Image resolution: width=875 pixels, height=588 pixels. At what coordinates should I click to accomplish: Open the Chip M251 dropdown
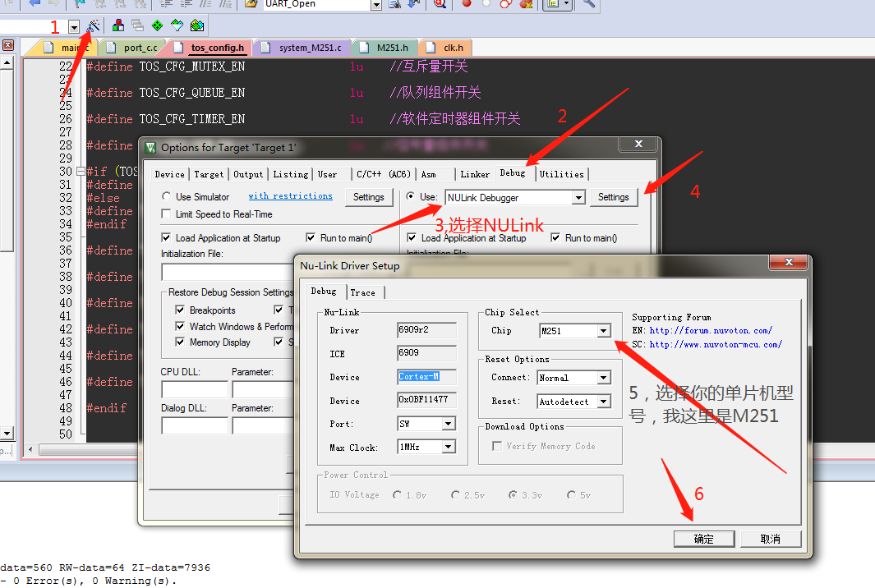[603, 331]
